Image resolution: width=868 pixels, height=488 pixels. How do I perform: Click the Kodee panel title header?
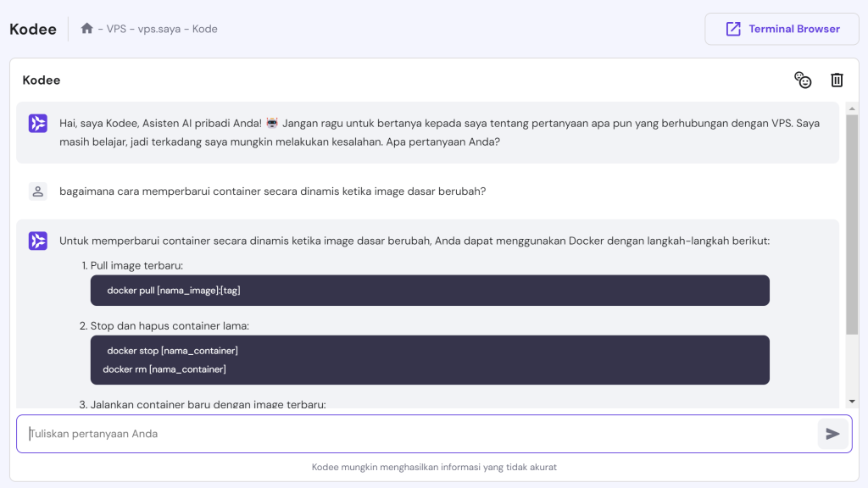click(42, 80)
